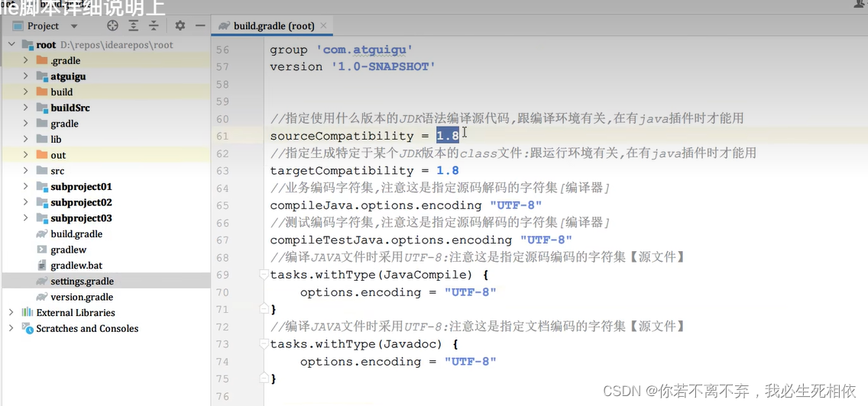
Task: Expand the gradle folder
Action: 25,124
